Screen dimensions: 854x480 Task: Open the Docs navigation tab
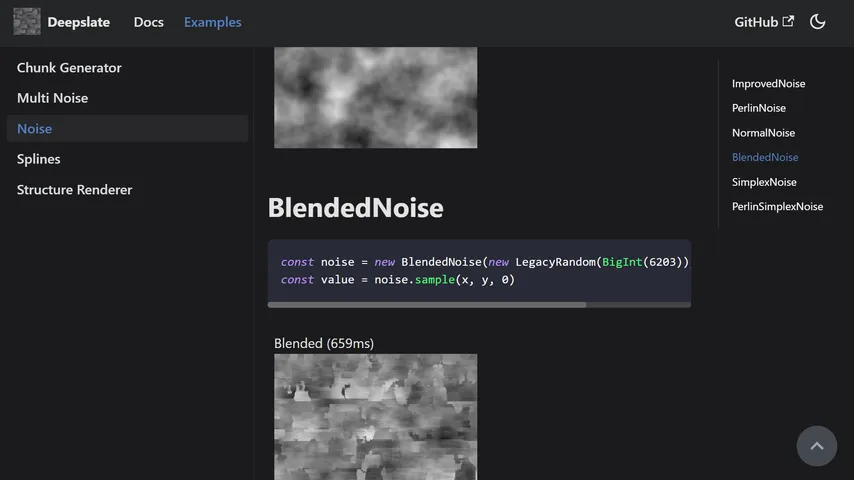coord(148,22)
